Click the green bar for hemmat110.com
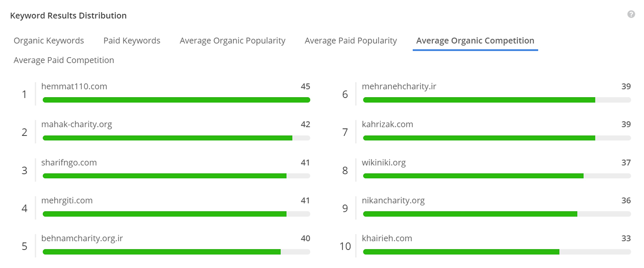This screenshot has height=268, width=644. (176, 100)
